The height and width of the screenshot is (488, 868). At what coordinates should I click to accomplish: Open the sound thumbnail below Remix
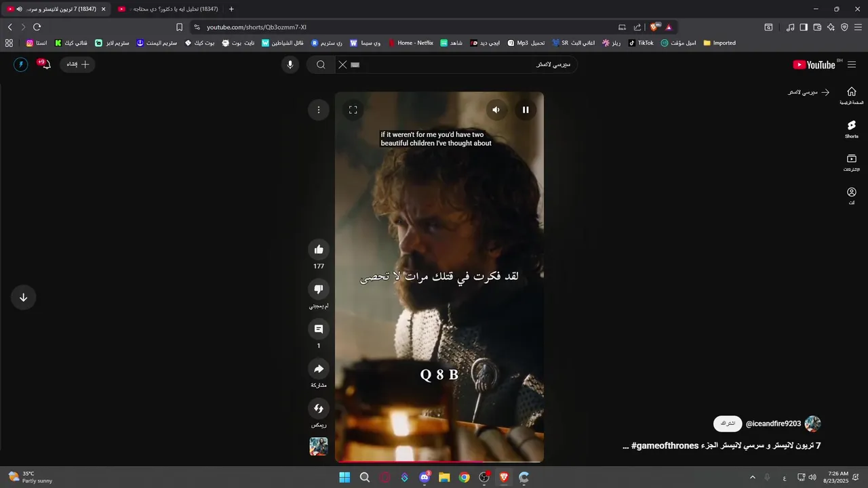pyautogui.click(x=319, y=446)
